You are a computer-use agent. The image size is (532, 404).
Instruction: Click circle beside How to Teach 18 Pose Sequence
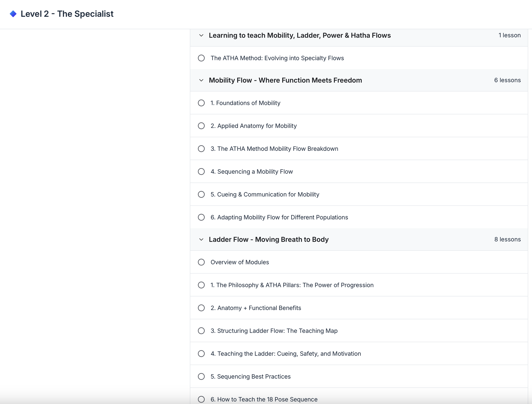coord(201,400)
